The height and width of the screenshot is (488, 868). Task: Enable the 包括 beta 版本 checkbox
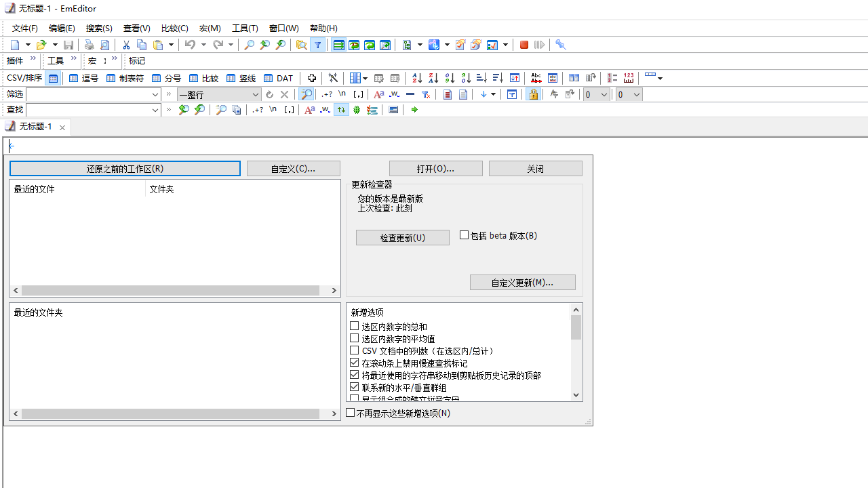point(465,235)
